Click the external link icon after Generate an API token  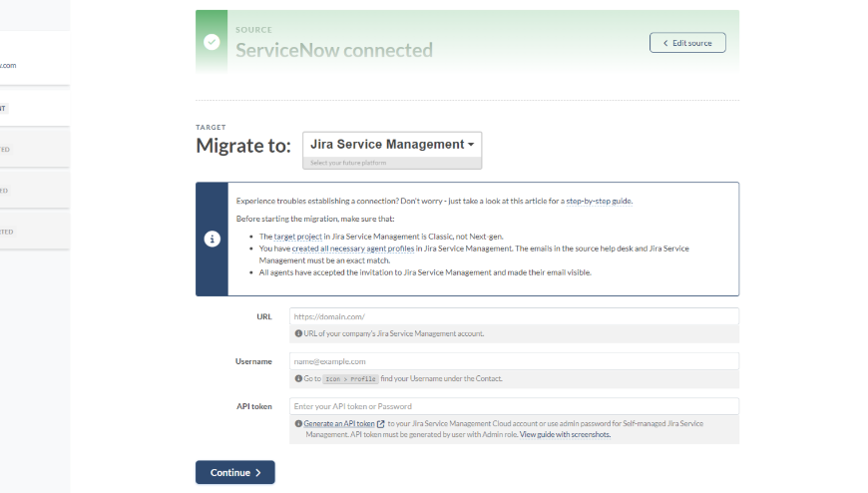coord(381,424)
